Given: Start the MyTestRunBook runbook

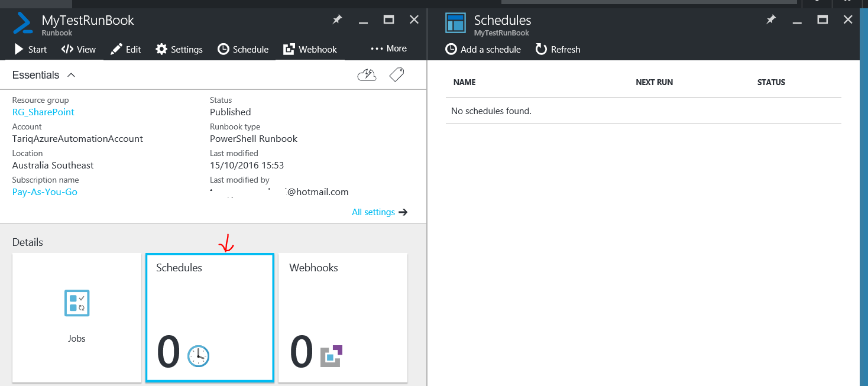Looking at the screenshot, I should (30, 49).
